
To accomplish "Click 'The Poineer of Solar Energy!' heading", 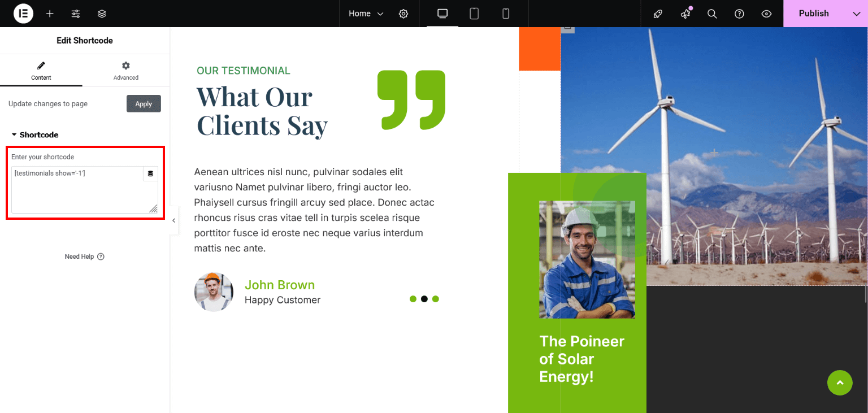I will (x=581, y=359).
